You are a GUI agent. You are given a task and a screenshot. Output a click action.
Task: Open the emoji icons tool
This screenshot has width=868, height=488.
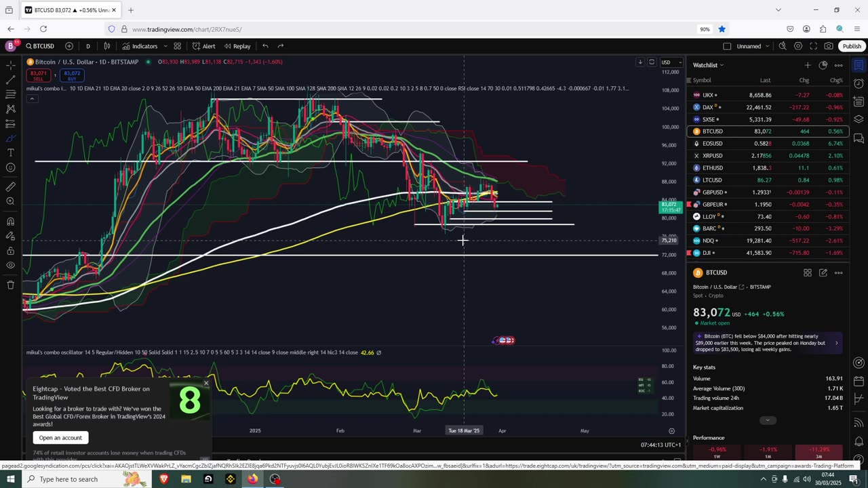[x=10, y=167]
